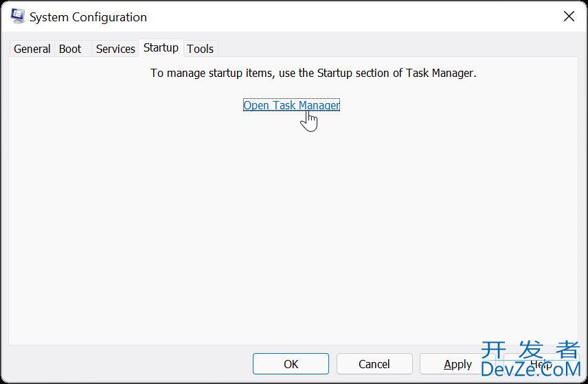Click the Chinese 开发者 watermark characters
Viewport: 588px width, 384px height.
(530, 350)
